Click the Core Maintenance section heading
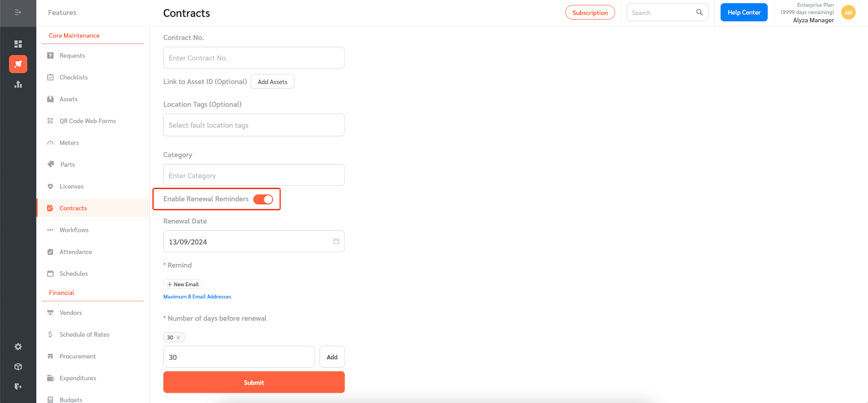Viewport: 868px width, 403px height. point(74,35)
